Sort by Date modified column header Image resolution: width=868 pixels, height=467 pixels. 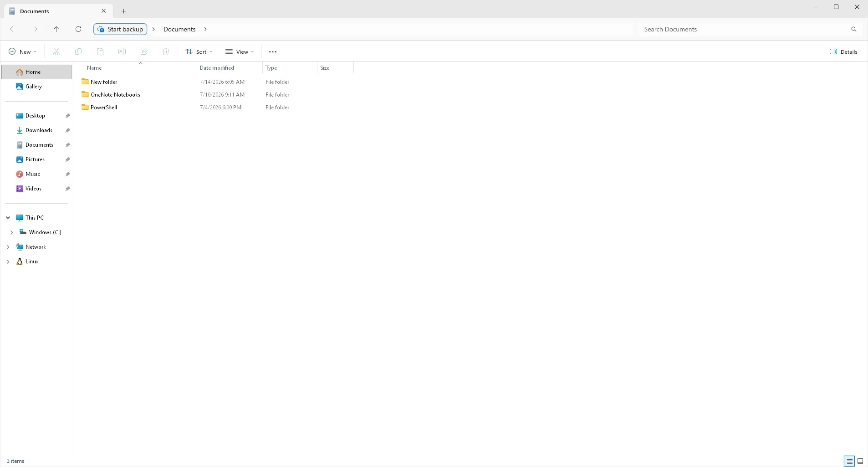tap(230, 68)
